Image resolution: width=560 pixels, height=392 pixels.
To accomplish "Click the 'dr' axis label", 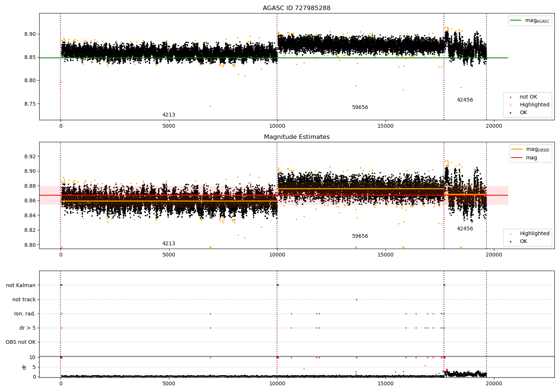I will [x=24, y=367].
